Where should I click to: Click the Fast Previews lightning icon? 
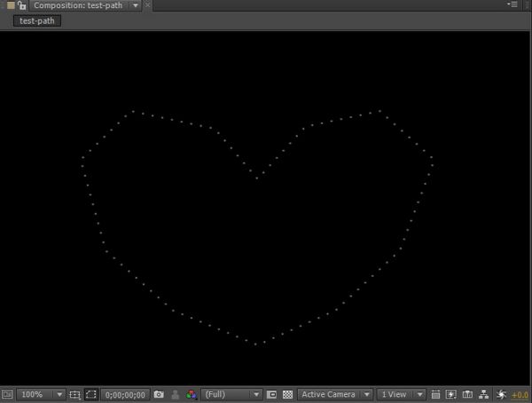coord(451,394)
